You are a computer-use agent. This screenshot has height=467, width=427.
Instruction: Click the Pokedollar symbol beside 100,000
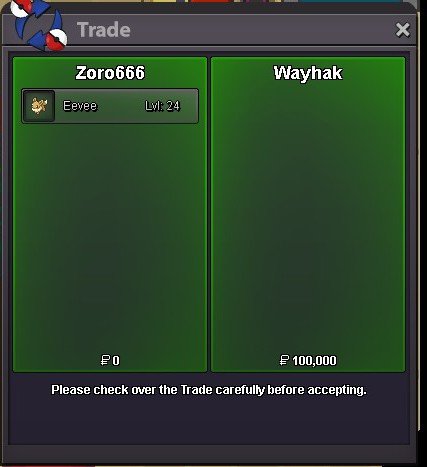tap(284, 360)
